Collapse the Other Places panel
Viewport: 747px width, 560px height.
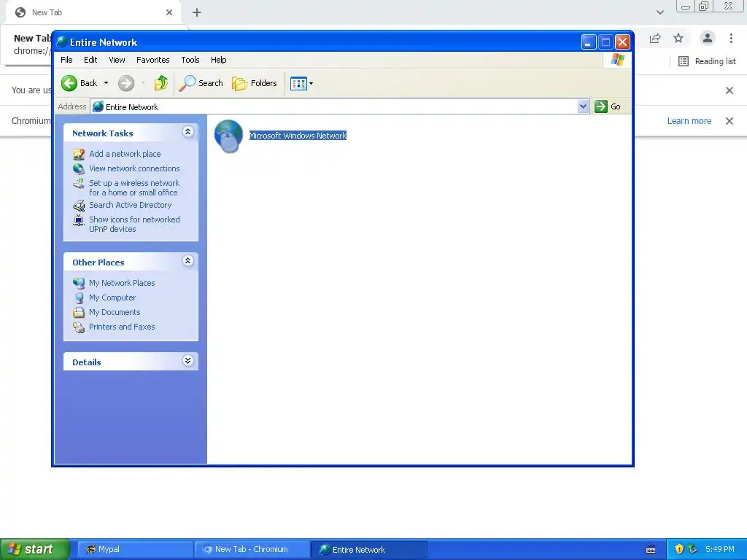(x=187, y=261)
